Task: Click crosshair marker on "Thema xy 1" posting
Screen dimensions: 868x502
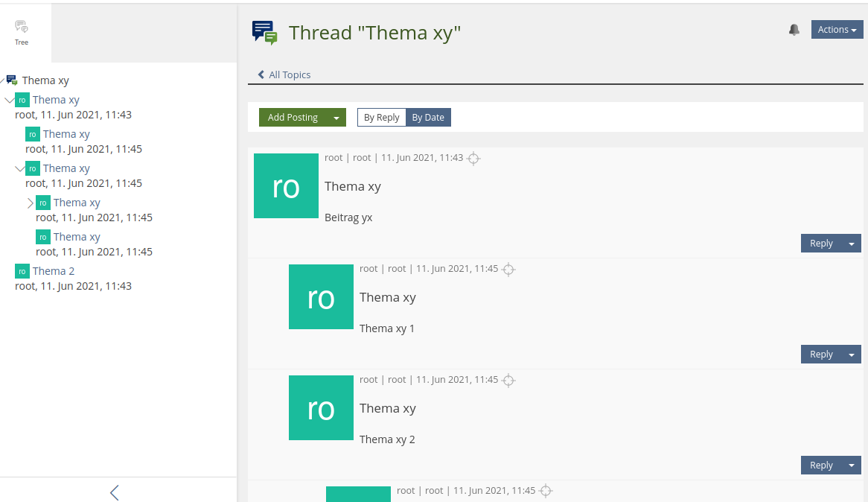Action: [x=508, y=270]
